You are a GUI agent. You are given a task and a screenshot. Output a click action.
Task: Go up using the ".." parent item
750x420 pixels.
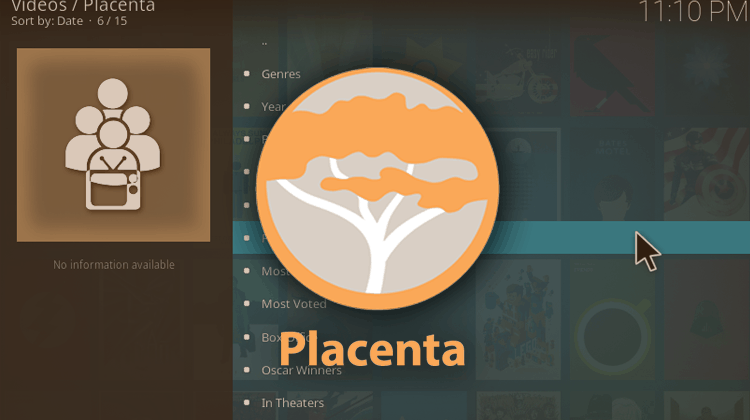coord(265,42)
